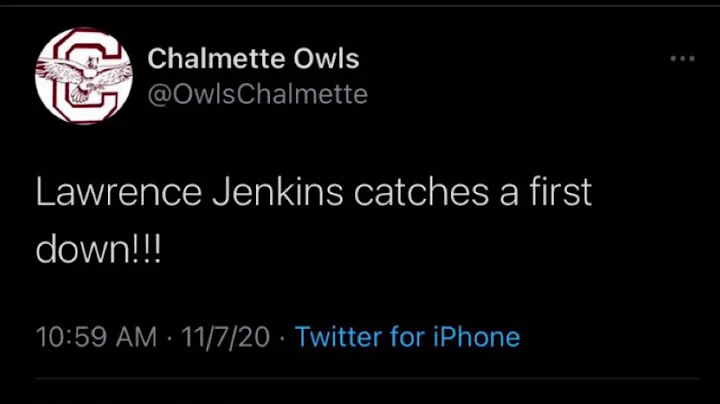The width and height of the screenshot is (720, 404).
Task: Open the three-dot more options menu
Action: pos(682,59)
